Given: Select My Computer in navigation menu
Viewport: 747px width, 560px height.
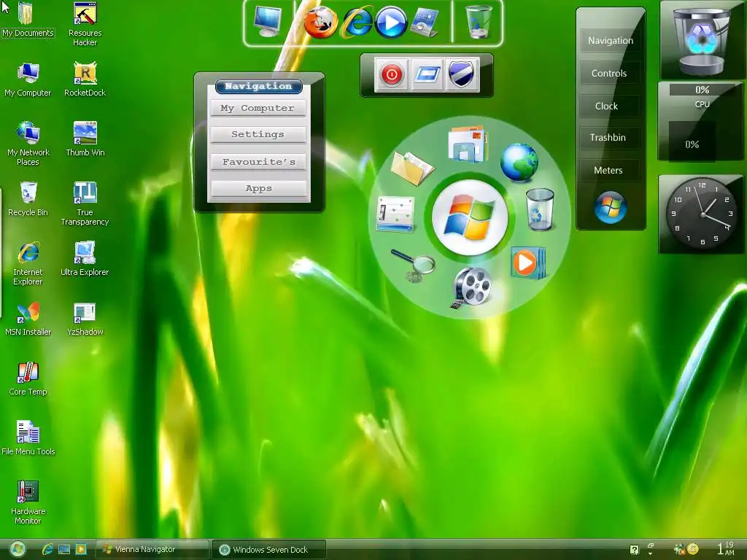Looking at the screenshot, I should point(258,108).
